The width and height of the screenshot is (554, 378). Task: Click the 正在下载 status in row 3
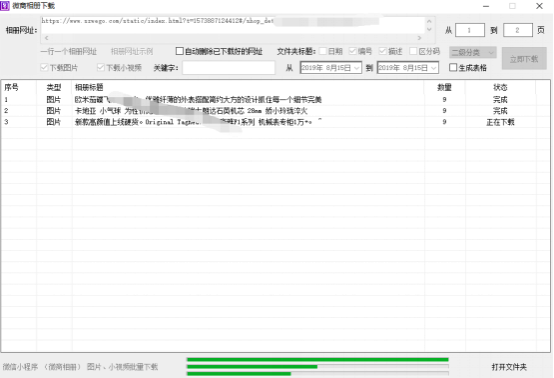500,122
